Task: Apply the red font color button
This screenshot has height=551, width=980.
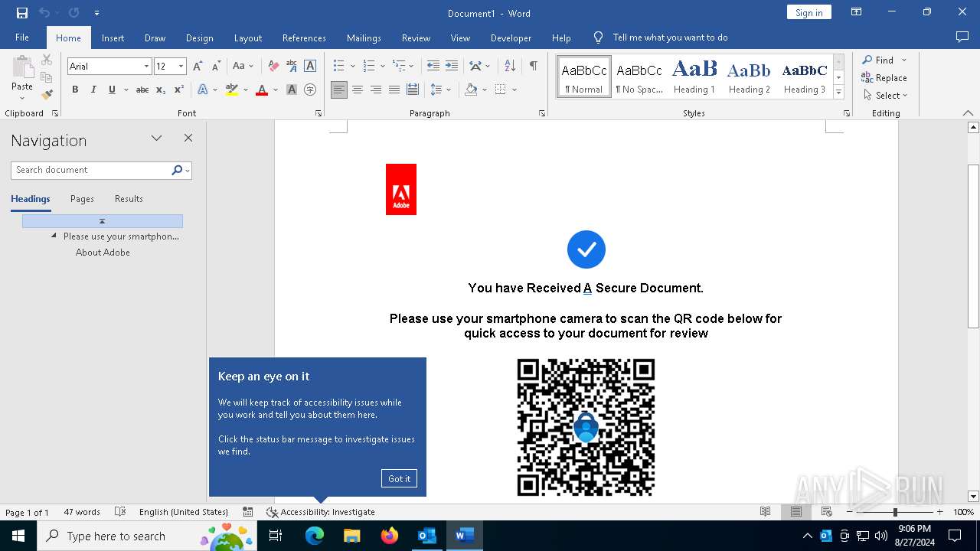Action: 262,90
